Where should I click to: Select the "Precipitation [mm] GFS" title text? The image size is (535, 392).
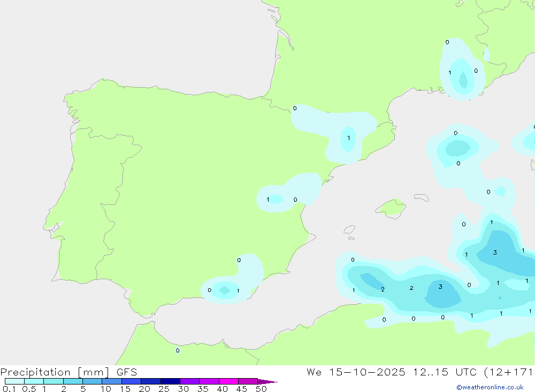(68, 372)
